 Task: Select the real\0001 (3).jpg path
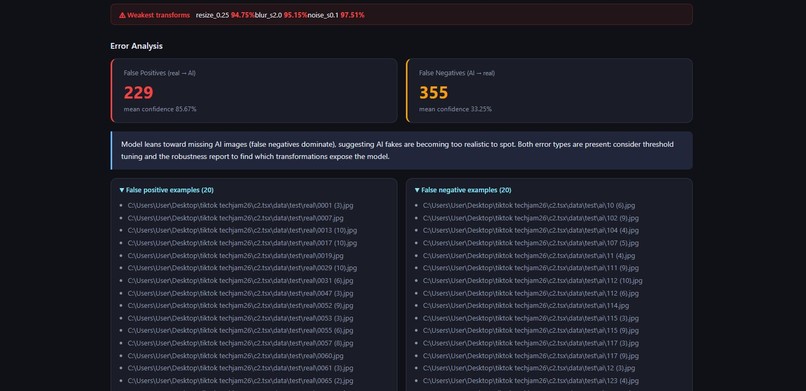241,206
